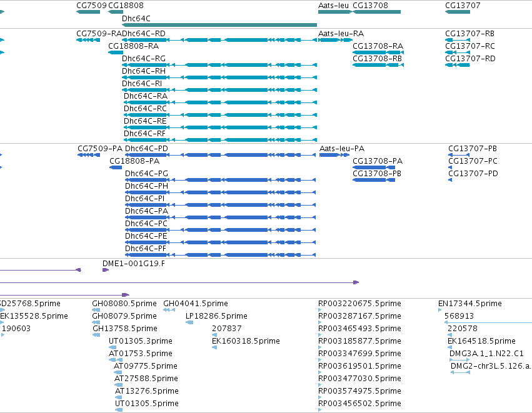The width and height of the screenshot is (532, 413).
Task: Select transcript Dhc64C-RD
Action: point(144,34)
